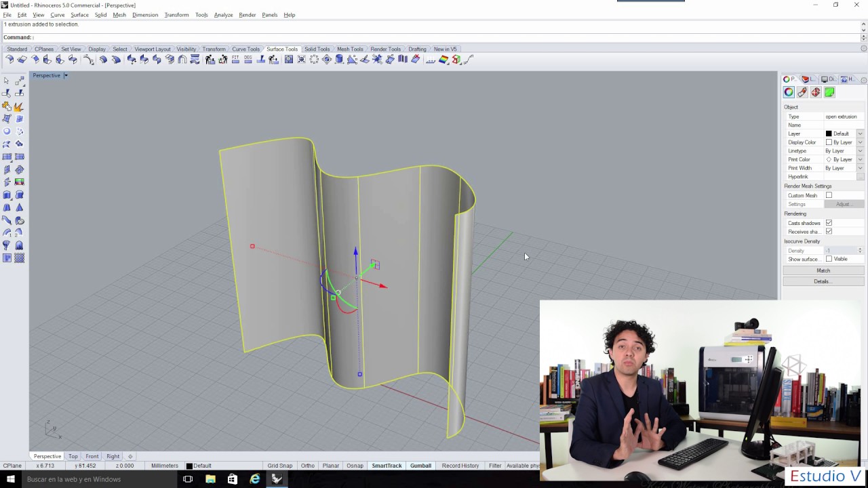The height and width of the screenshot is (488, 868).
Task: Click the Explode icon in left sidebar
Action: click(19, 106)
